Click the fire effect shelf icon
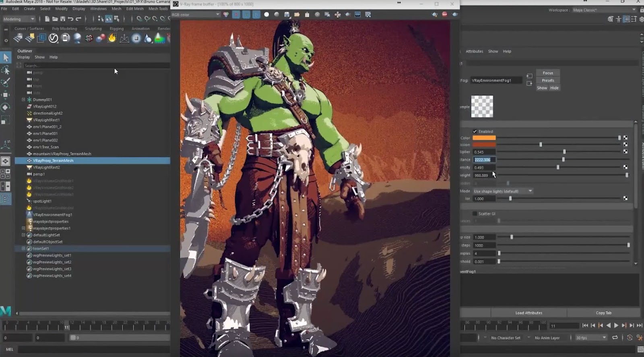644x357 pixels. tap(112, 38)
